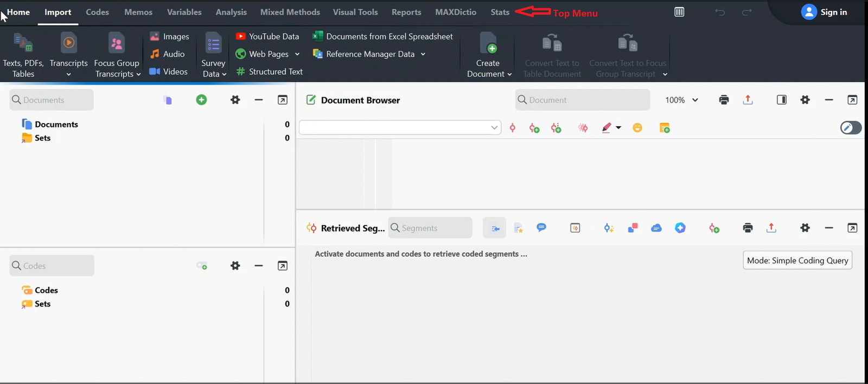The width and height of the screenshot is (868, 384).
Task: Click the new code icon in Codes panel
Action: pyautogui.click(x=202, y=266)
